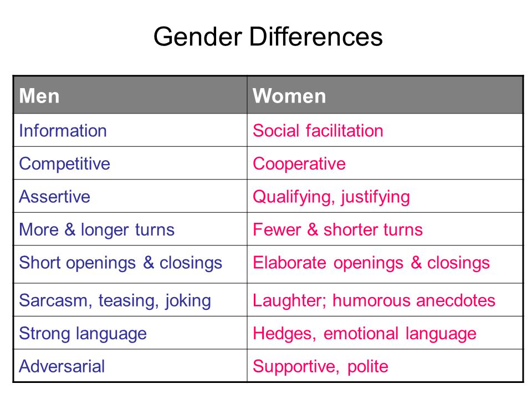Select the Competitive text
Image resolution: width=532 pixels, height=399 pixels.
(64, 164)
